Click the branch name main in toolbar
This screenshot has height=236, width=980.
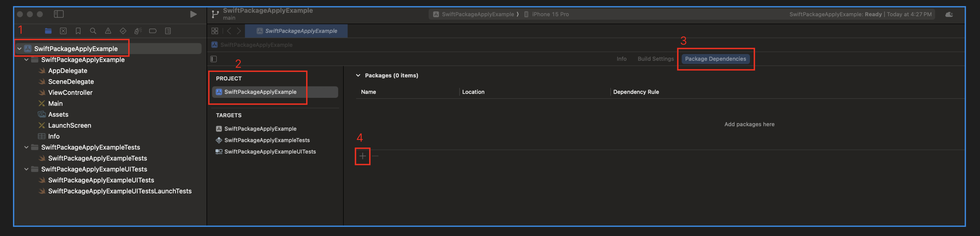pos(229,18)
